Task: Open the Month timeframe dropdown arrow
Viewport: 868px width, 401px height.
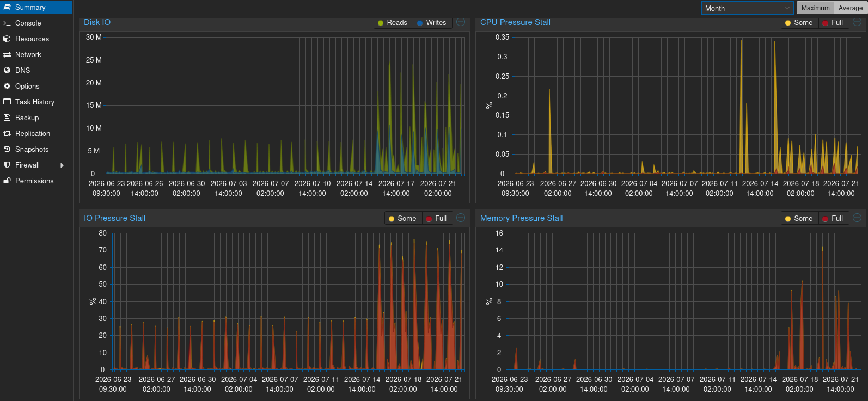Action: 787,8
